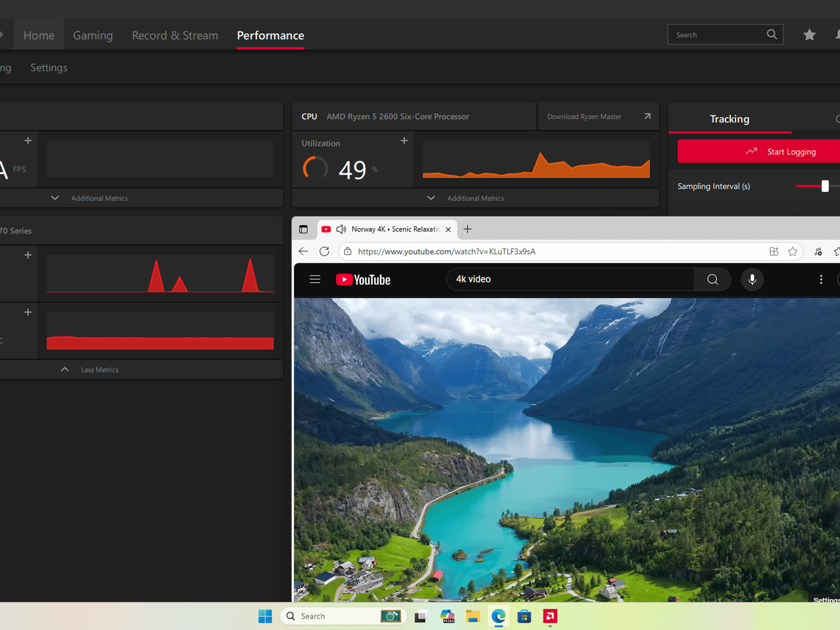
Task: Close the Norway 4K browser tab
Action: tap(448, 229)
